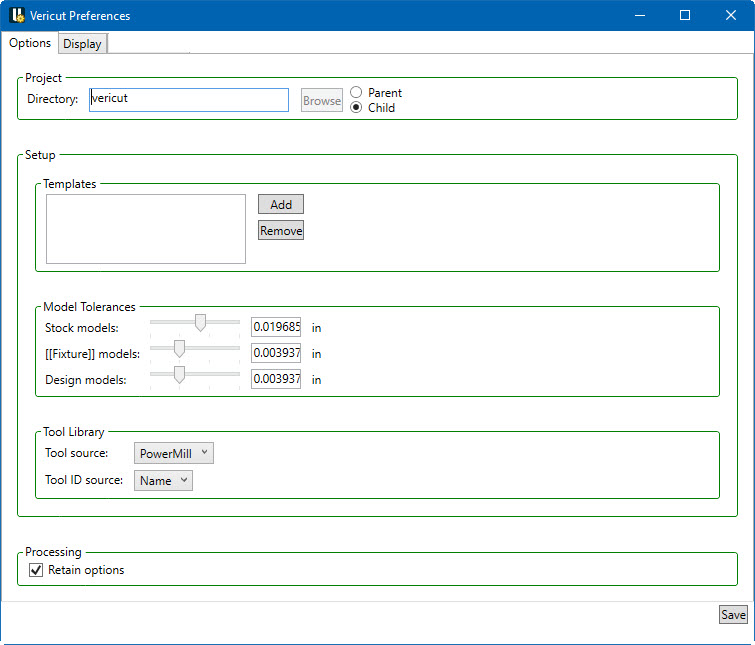The image size is (755, 645).
Task: Click the Design models slider handle
Action: [179, 374]
